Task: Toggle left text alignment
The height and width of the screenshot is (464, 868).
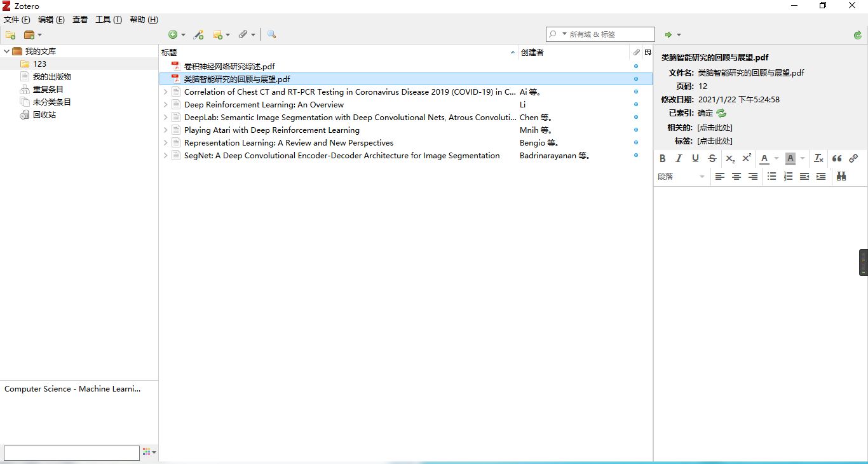Action: pyautogui.click(x=720, y=176)
